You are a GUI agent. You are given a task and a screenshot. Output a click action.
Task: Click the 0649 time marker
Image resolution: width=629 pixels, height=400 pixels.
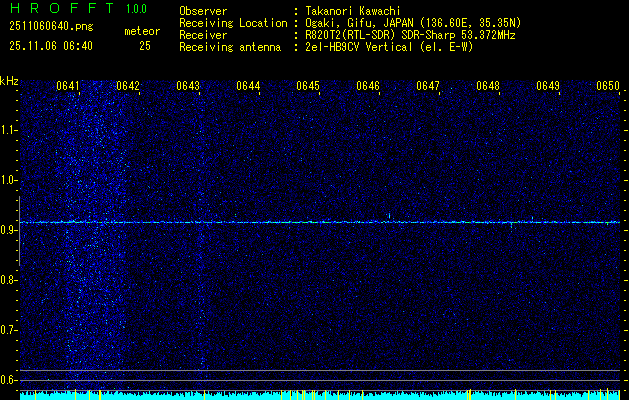point(548,86)
